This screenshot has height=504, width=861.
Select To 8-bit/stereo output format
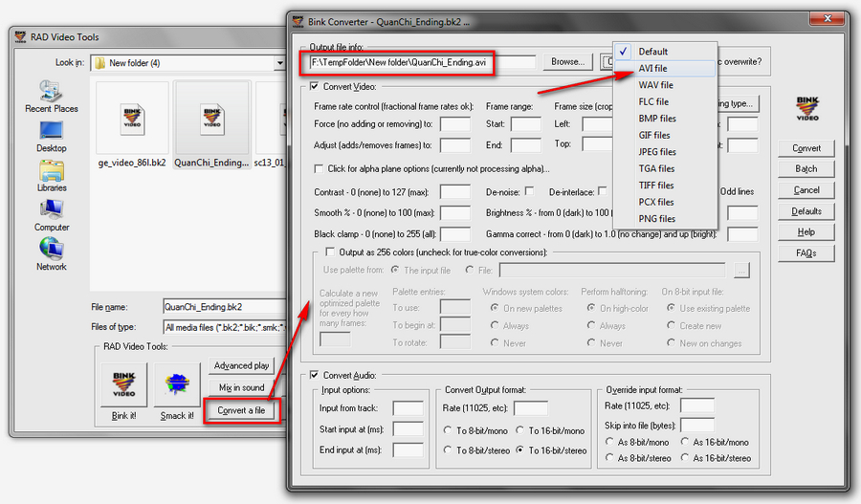click(x=448, y=450)
